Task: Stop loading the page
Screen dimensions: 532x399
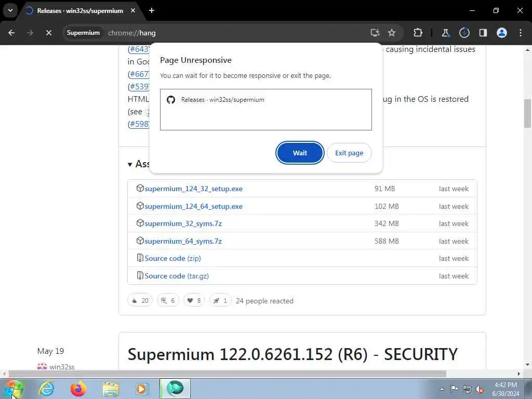Action: [48, 33]
